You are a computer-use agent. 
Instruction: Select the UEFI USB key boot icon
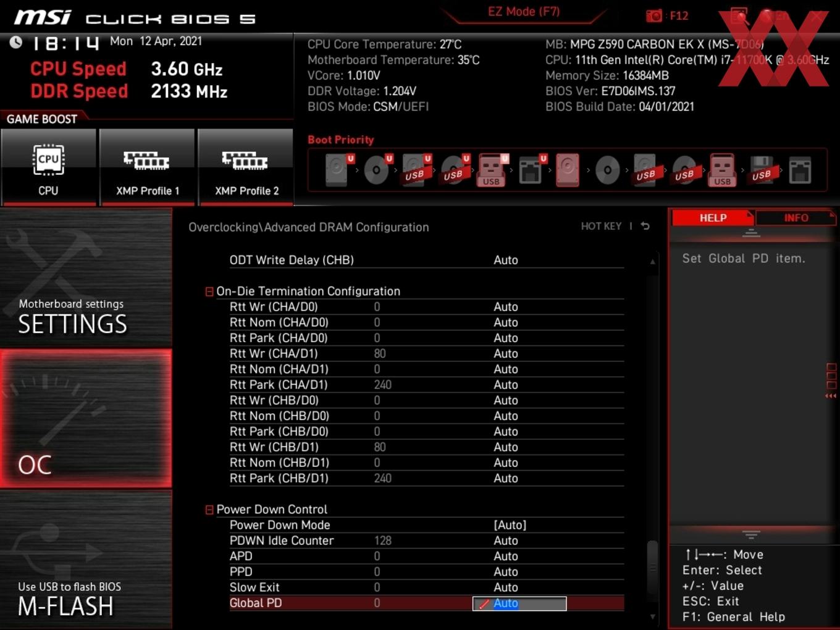click(492, 170)
